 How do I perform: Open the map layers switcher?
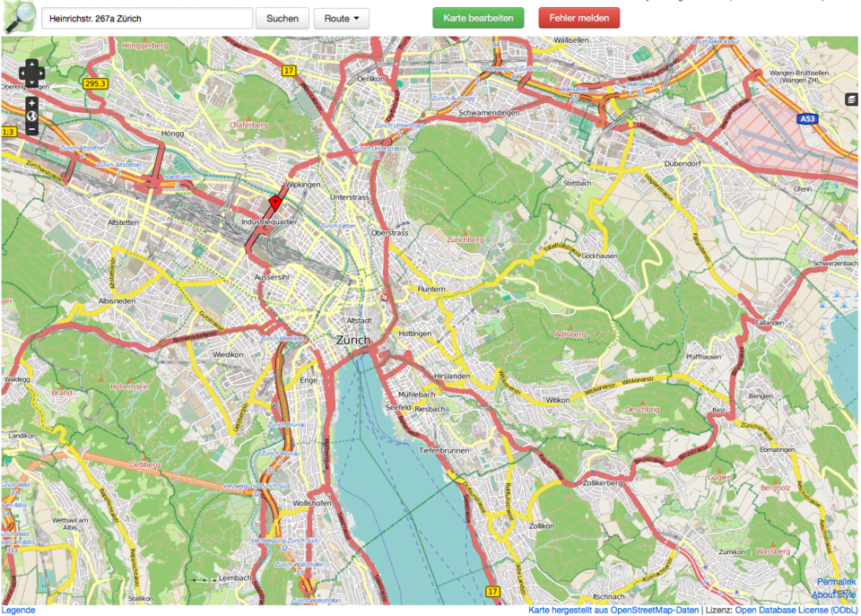(851, 100)
